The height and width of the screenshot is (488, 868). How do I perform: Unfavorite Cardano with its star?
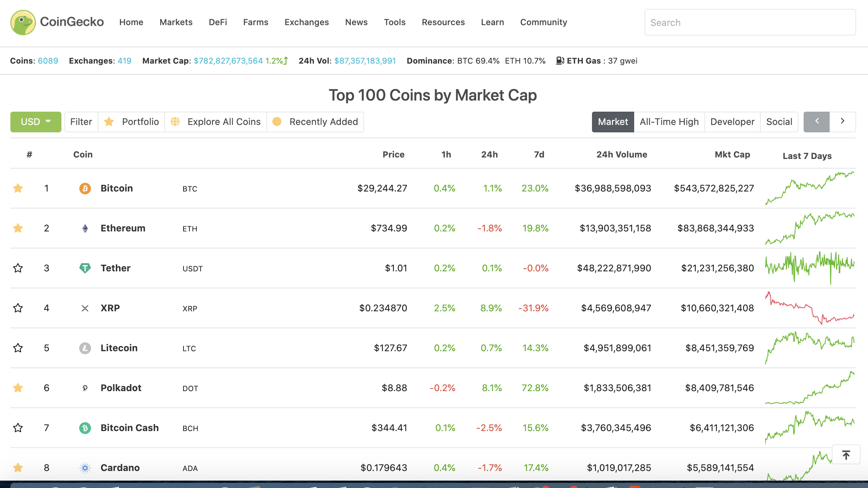click(x=18, y=468)
